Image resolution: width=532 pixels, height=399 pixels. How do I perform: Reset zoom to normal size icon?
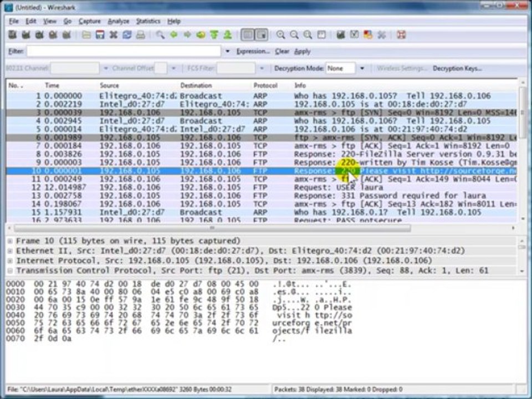(308, 34)
